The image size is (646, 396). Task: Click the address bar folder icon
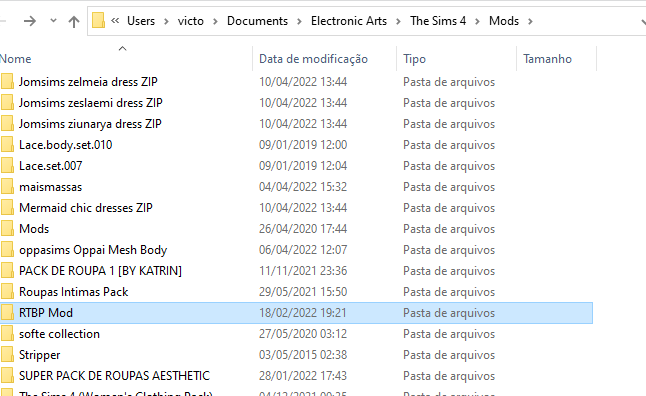pyautogui.click(x=98, y=20)
